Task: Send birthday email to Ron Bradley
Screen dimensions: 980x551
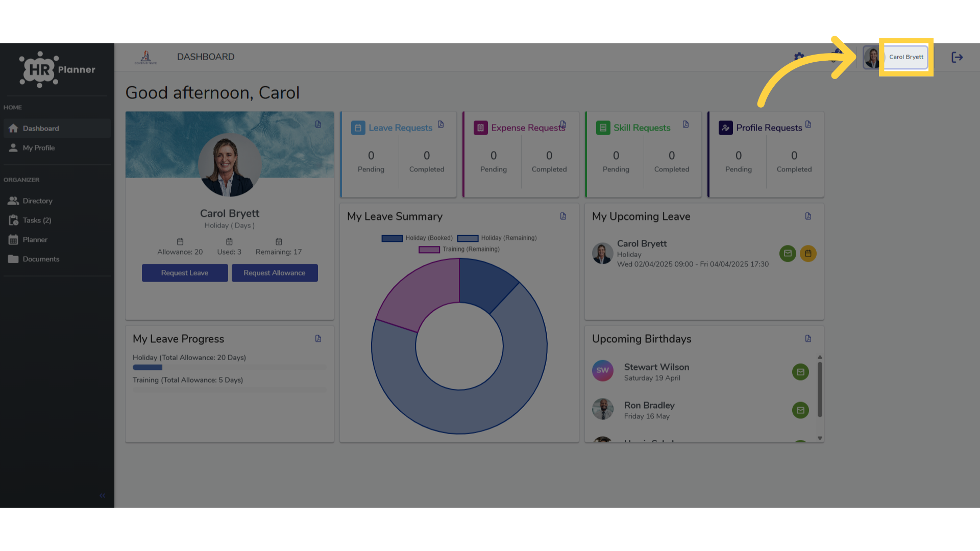Action: coord(800,410)
